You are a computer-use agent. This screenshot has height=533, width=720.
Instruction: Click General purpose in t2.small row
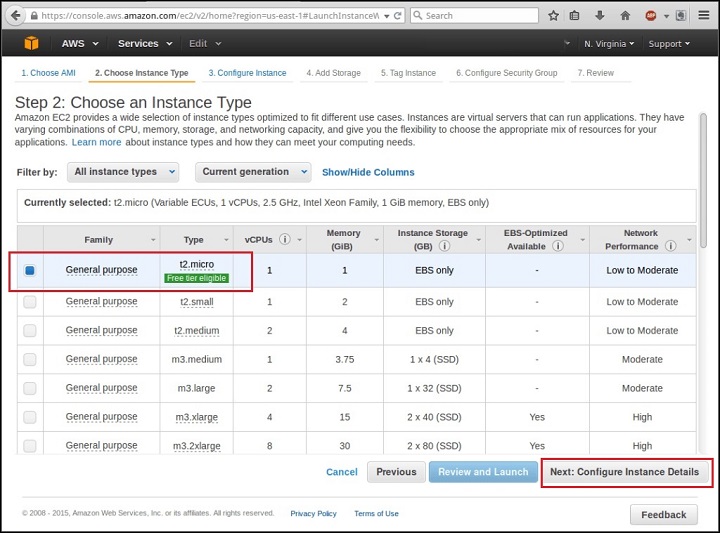point(101,302)
